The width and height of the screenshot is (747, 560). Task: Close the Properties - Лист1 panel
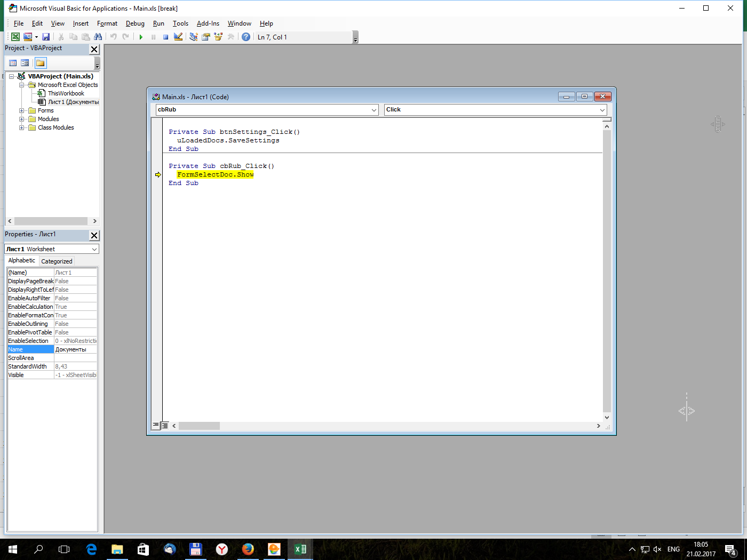coord(94,235)
